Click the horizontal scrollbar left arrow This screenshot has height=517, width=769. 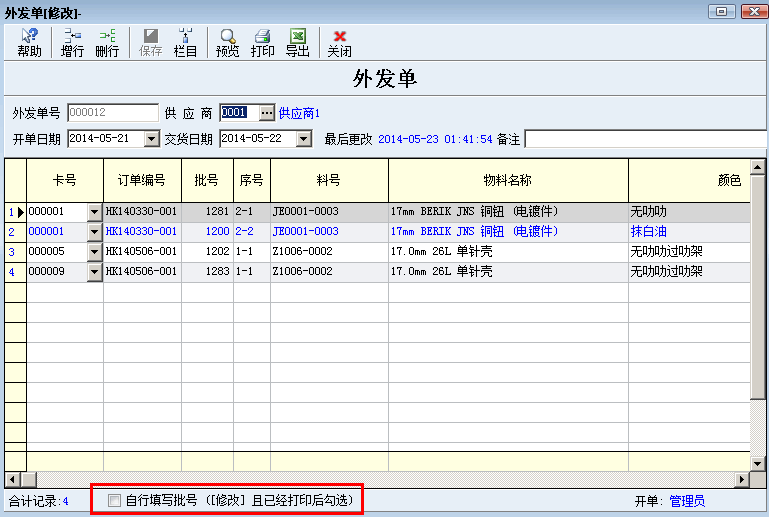(x=12, y=479)
